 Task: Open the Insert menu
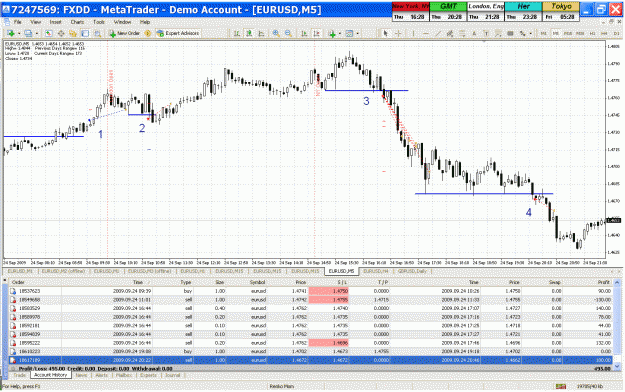tap(55, 22)
